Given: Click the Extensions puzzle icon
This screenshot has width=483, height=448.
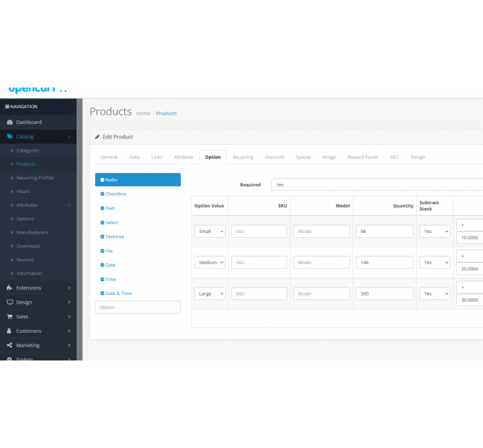Looking at the screenshot, I should (x=10, y=287).
